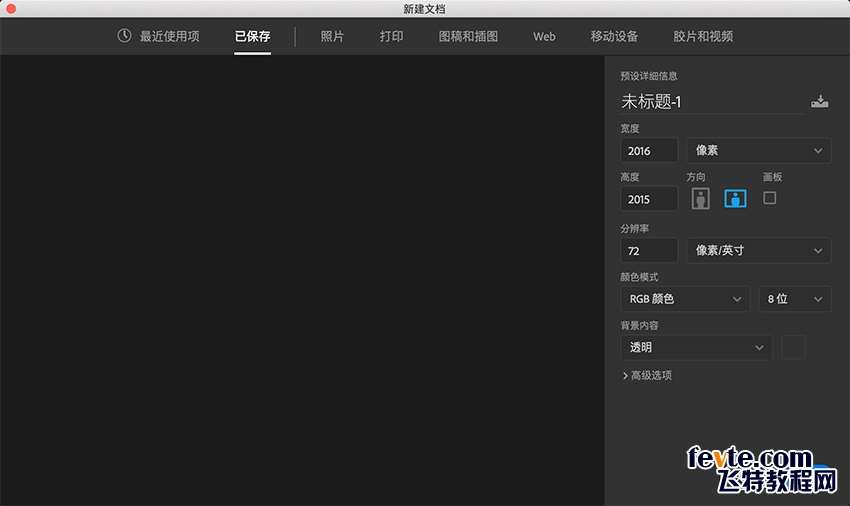Click the 宽度 width field showing 2016
850x506 pixels.
tap(649, 151)
